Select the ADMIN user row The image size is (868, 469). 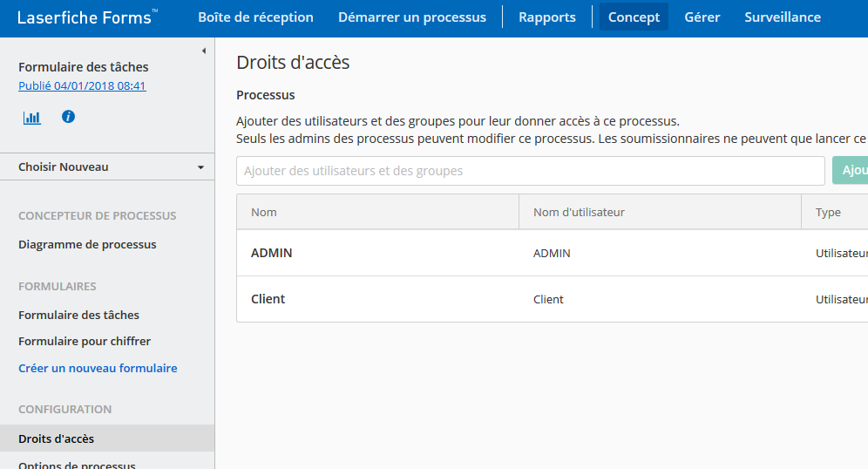[552, 253]
